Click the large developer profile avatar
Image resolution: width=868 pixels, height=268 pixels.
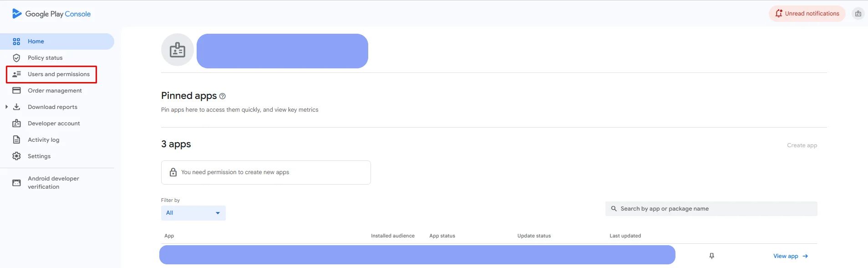coord(178,50)
